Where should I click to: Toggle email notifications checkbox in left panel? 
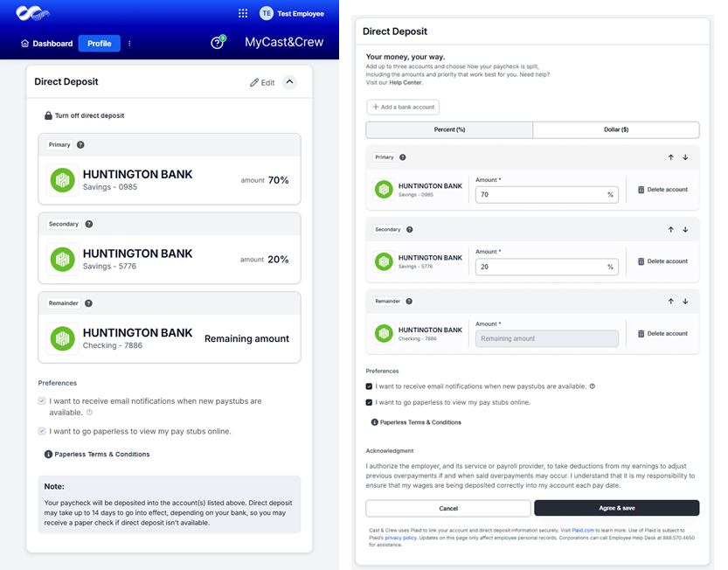42,400
